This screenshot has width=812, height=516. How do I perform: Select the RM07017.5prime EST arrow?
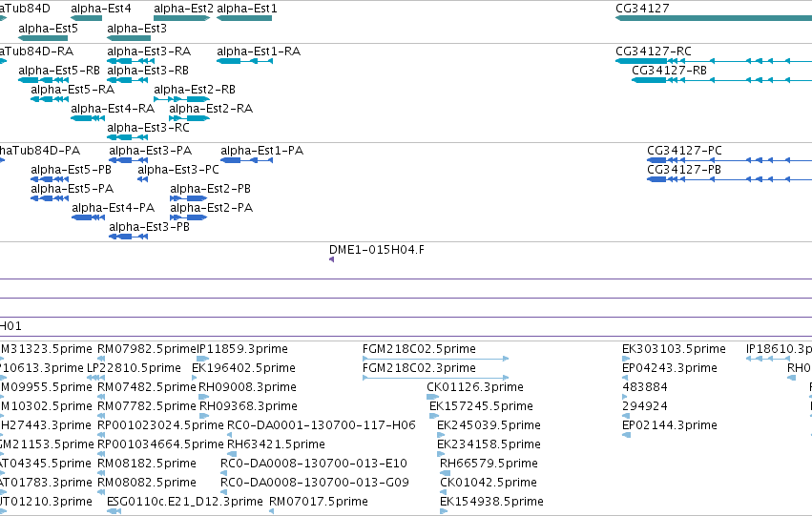click(271, 511)
